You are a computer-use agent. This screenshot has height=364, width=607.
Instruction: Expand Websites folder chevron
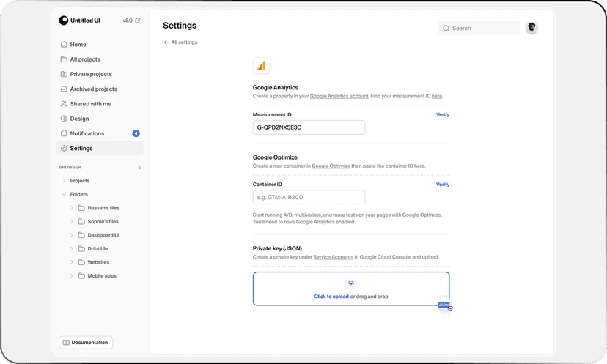[71, 262]
